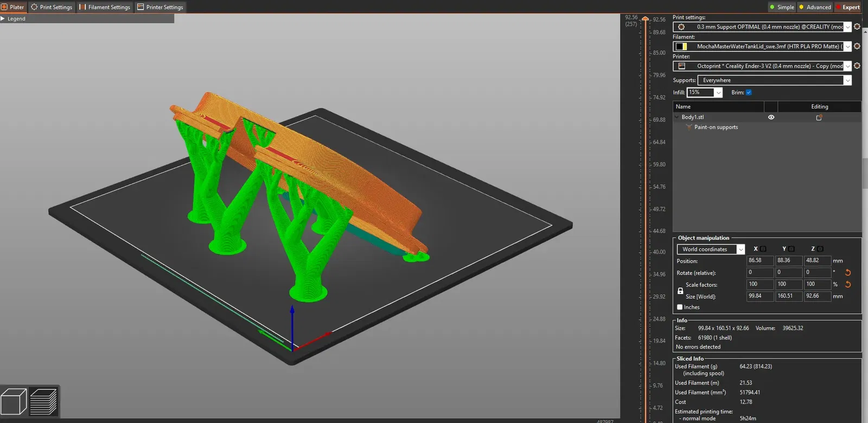Enable the Inches checkbox
The height and width of the screenshot is (423, 868).
coord(680,307)
